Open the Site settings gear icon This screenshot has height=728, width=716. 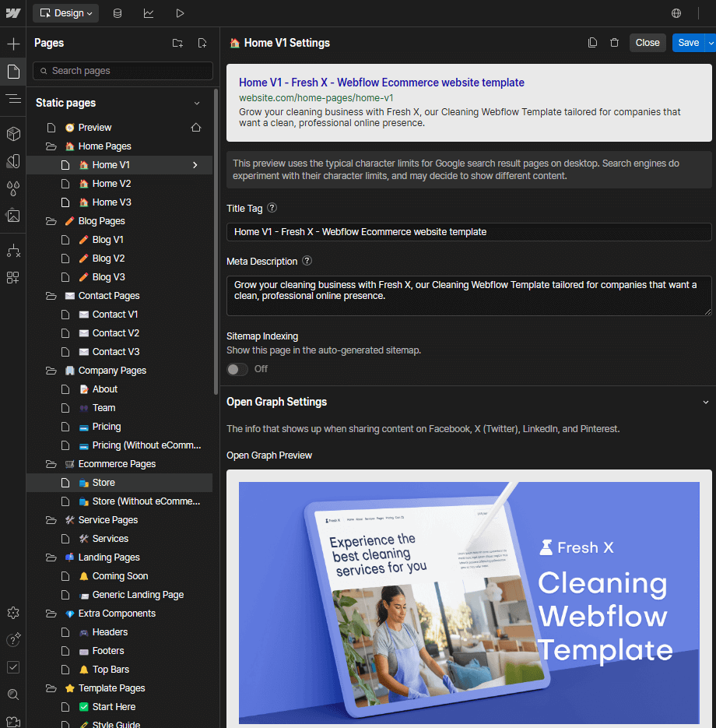coord(13,613)
